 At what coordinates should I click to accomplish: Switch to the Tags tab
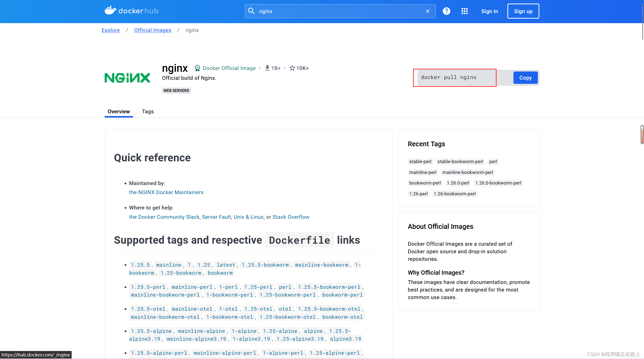coord(148,112)
